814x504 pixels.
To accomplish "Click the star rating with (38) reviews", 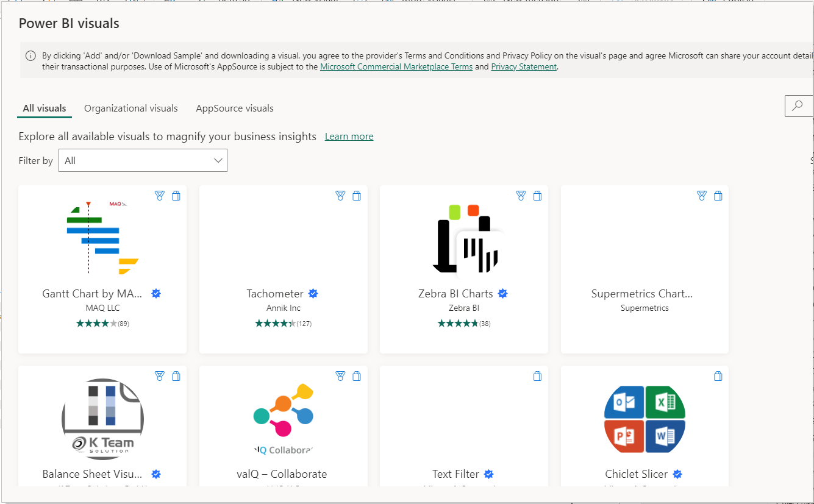I will 464,324.
